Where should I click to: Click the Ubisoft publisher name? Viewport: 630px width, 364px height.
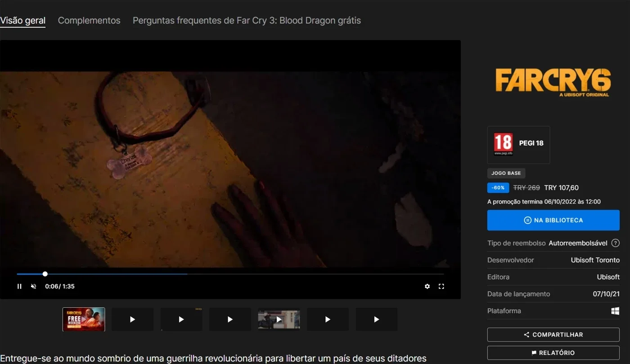[608, 277]
